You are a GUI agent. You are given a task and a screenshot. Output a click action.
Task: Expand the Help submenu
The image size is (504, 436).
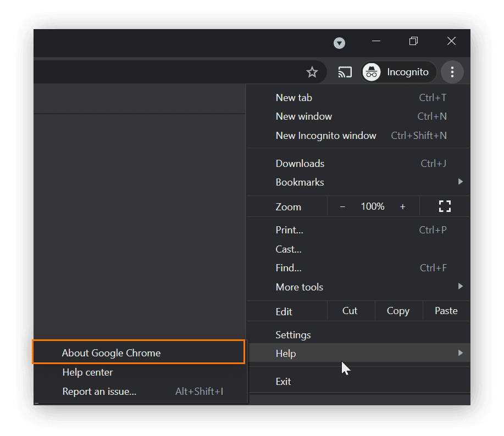coord(358,353)
